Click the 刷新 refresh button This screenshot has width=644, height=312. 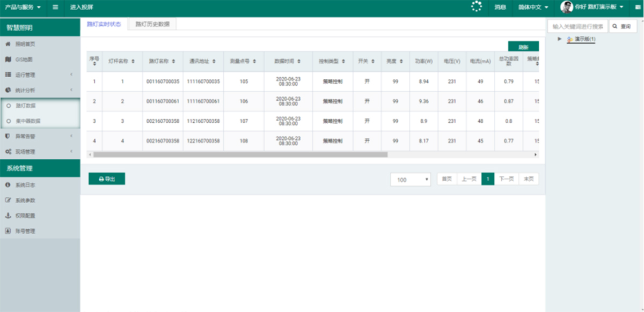point(523,47)
